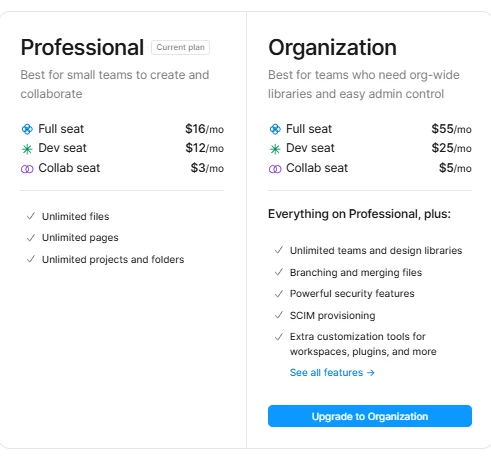The image size is (491, 456).
Task: Click the Professional Full seat icon
Action: pyautogui.click(x=27, y=129)
